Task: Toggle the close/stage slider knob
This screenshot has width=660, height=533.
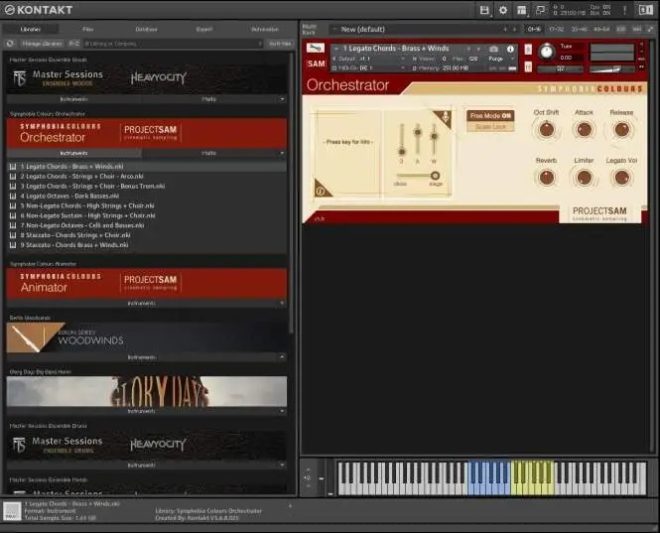Action: pyautogui.click(x=435, y=176)
